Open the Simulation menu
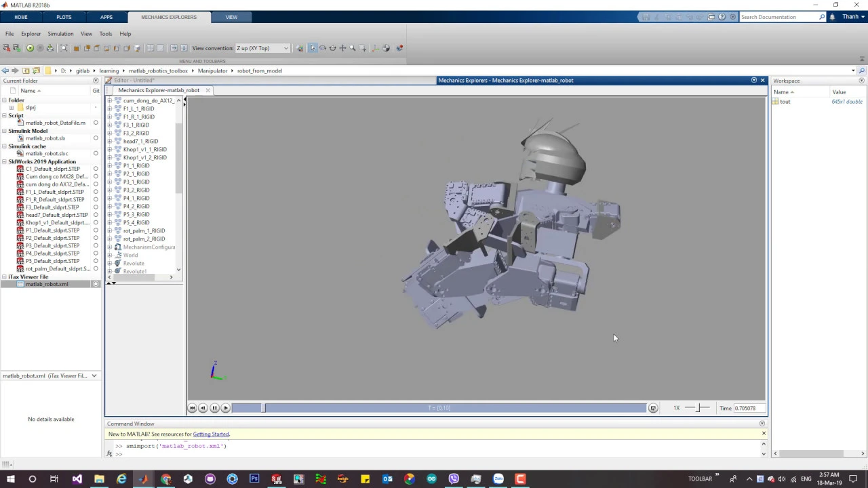The image size is (868, 488). [x=60, y=33]
